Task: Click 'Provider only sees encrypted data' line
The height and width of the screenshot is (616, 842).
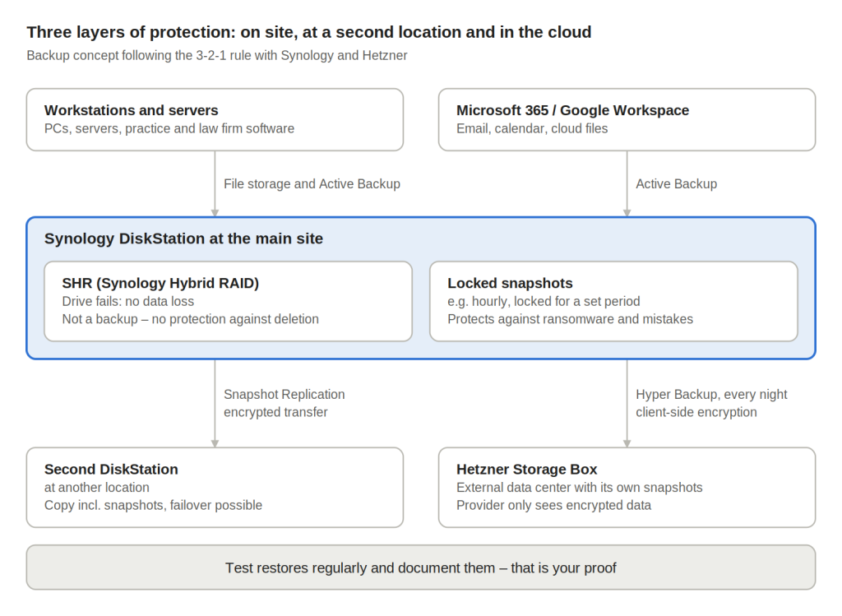Action: [x=553, y=505]
